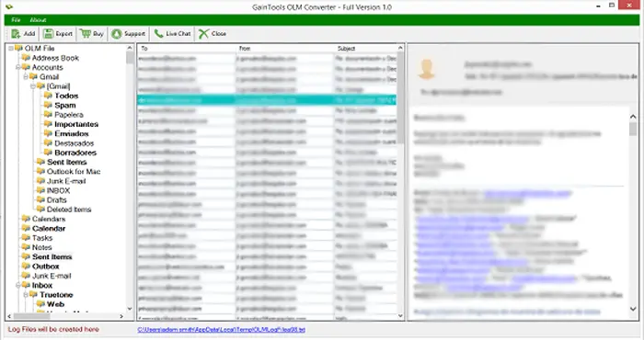Image resolution: width=644 pixels, height=340 pixels.
Task: Click the email list down scroll arrow
Action: [x=400, y=316]
